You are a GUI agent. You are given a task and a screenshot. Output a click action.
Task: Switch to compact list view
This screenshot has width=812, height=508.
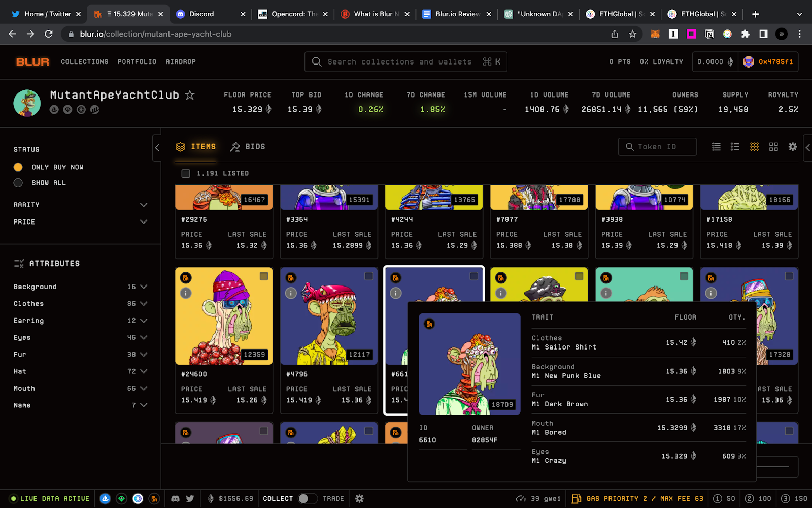coord(716,147)
